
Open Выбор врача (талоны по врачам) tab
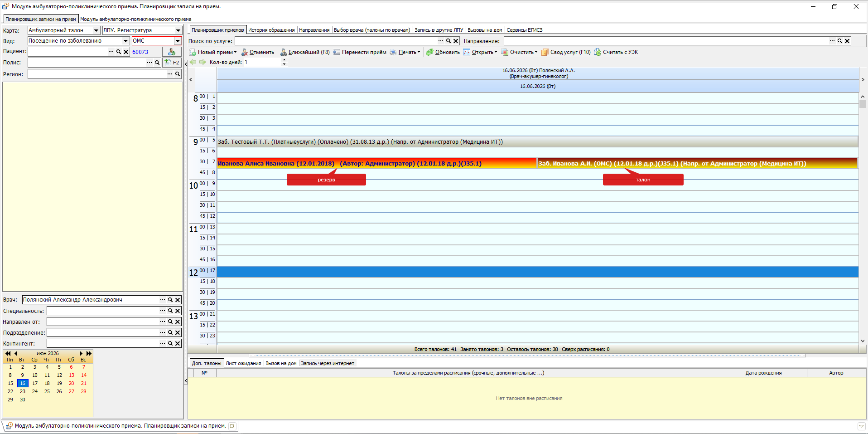point(372,30)
